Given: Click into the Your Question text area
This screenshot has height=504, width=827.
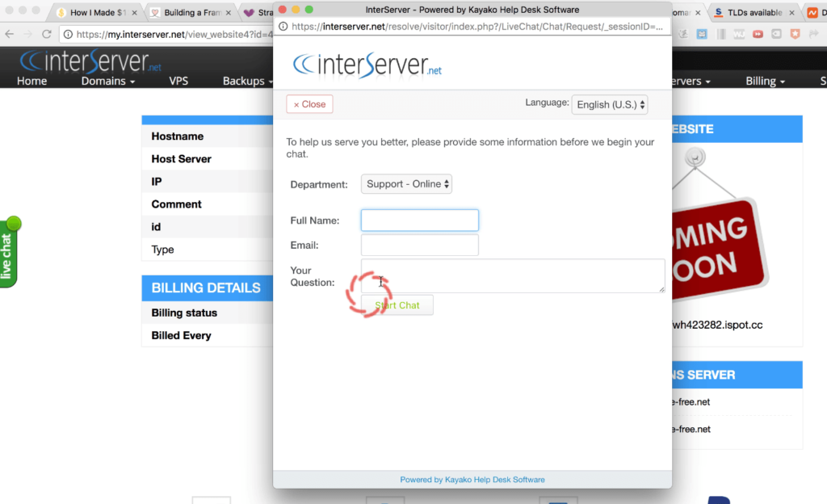Looking at the screenshot, I should pyautogui.click(x=513, y=275).
